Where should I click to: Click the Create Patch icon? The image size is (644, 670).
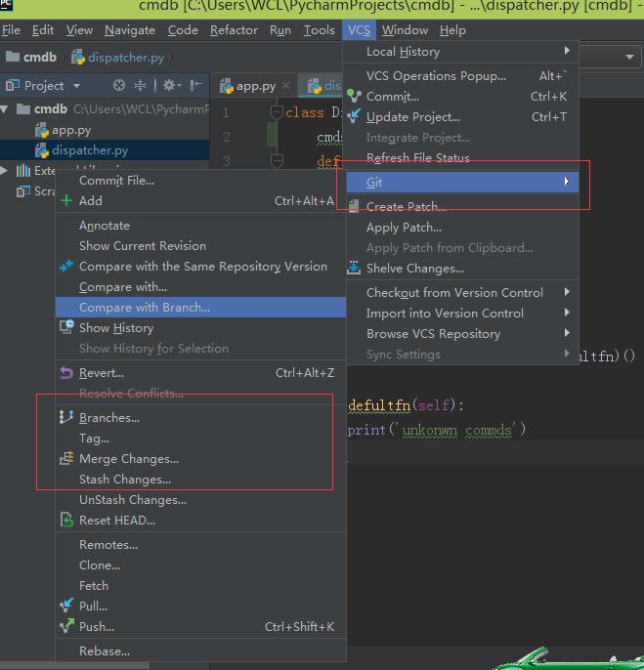point(354,206)
